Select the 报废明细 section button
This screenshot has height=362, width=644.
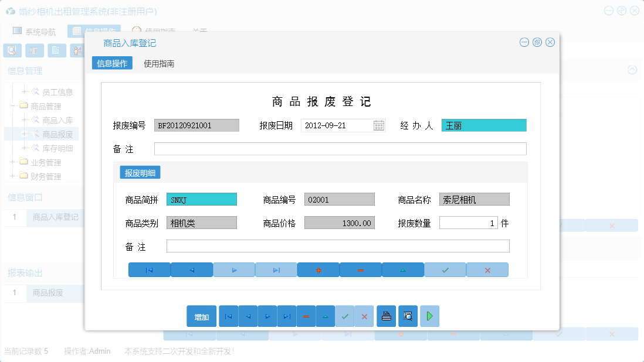(140, 172)
